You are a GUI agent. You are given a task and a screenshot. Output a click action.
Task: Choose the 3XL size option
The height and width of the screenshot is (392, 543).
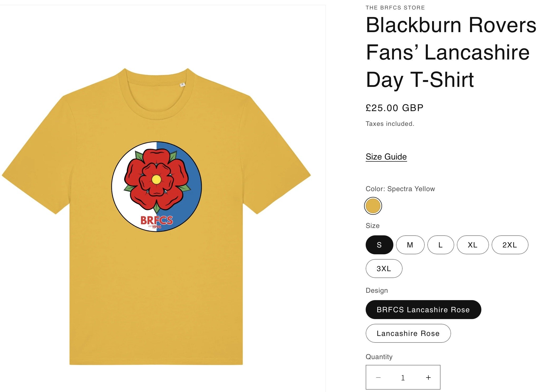384,269
